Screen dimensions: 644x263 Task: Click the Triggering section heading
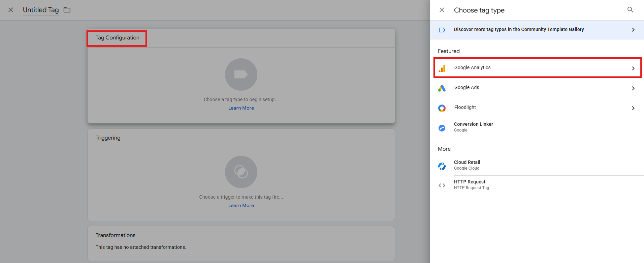(108, 138)
